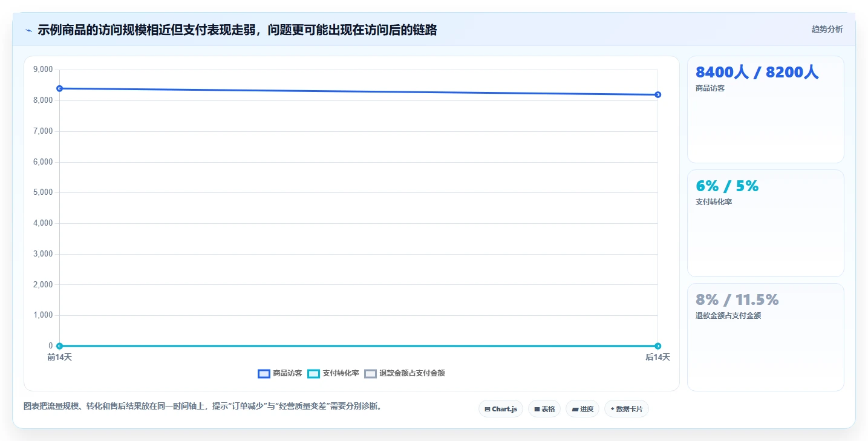Click the 9,000 y-axis value
The width and height of the screenshot is (868, 441).
pyautogui.click(x=43, y=70)
